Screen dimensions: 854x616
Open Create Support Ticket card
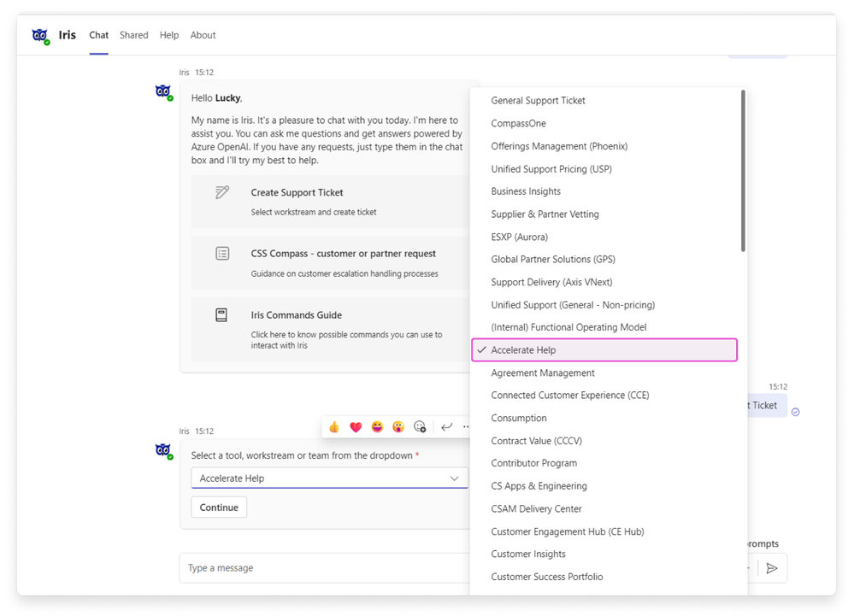click(x=330, y=202)
